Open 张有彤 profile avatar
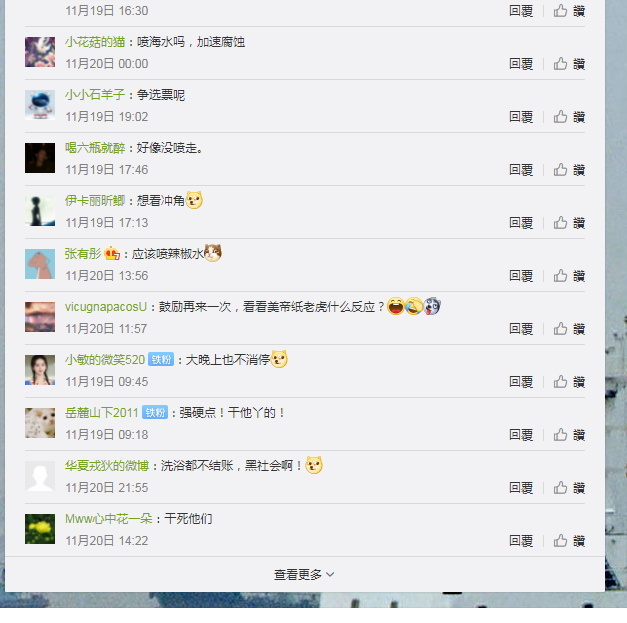 (40, 264)
